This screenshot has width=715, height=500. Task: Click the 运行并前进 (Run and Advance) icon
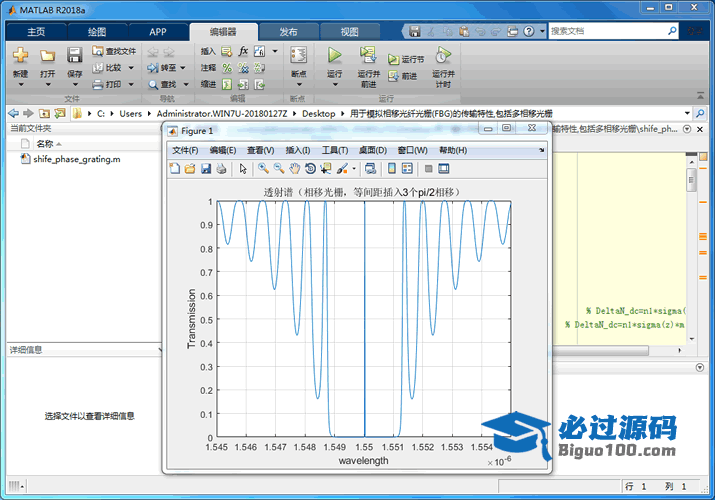coord(368,55)
